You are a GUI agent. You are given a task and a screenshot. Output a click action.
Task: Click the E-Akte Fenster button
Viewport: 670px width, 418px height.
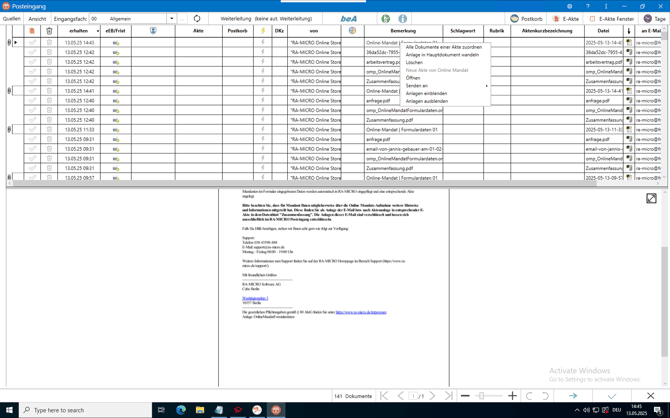coord(612,18)
